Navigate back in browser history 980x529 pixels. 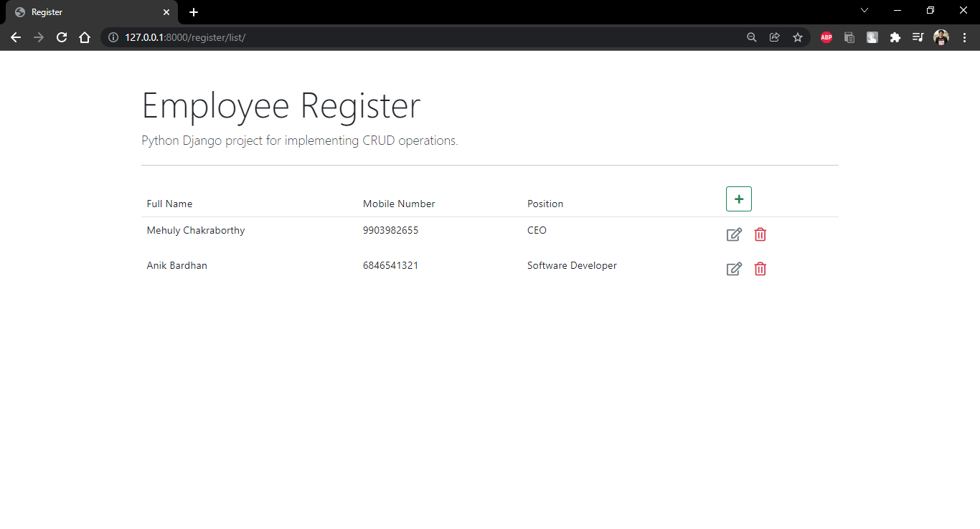click(16, 37)
